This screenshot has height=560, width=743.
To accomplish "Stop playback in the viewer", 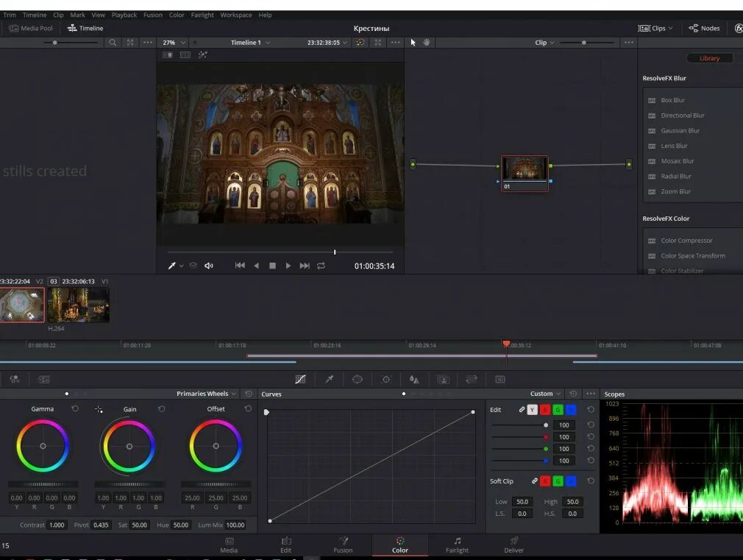I will 272,266.
